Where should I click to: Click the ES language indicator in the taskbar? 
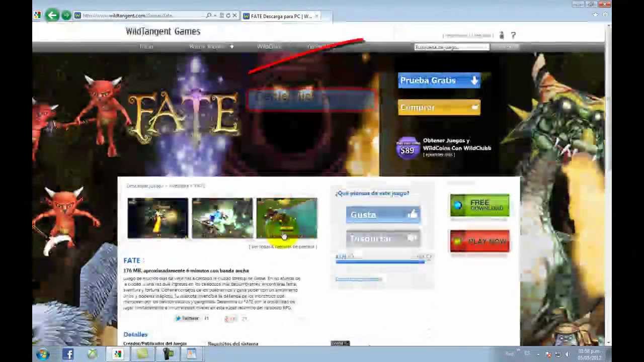coord(527,353)
